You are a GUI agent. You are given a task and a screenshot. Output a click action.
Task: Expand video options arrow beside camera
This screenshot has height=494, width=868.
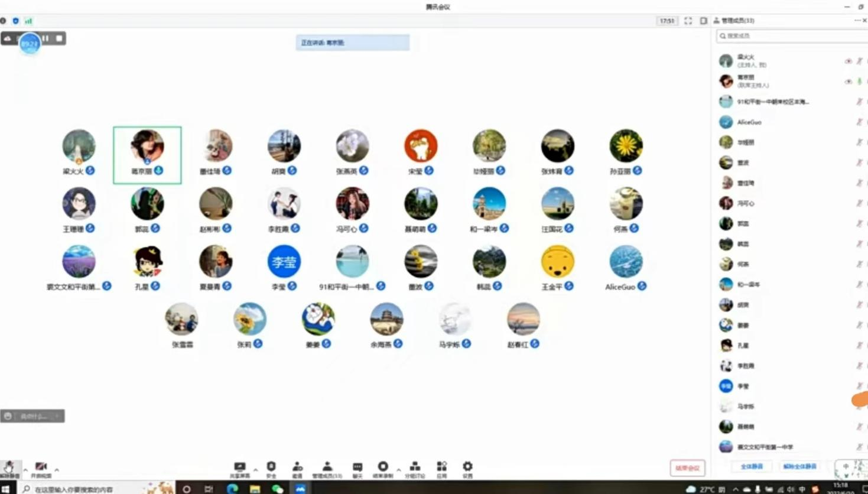57,470
